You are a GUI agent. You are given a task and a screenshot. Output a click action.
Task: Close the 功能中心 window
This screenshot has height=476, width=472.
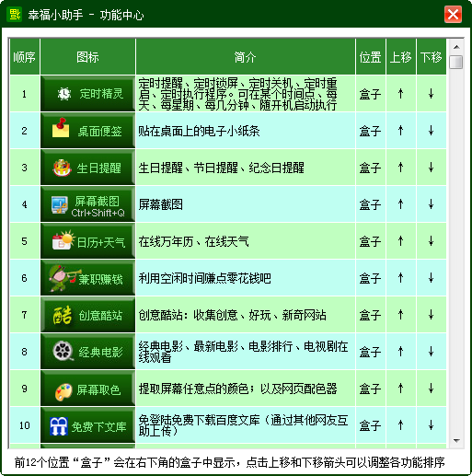pyautogui.click(x=453, y=15)
